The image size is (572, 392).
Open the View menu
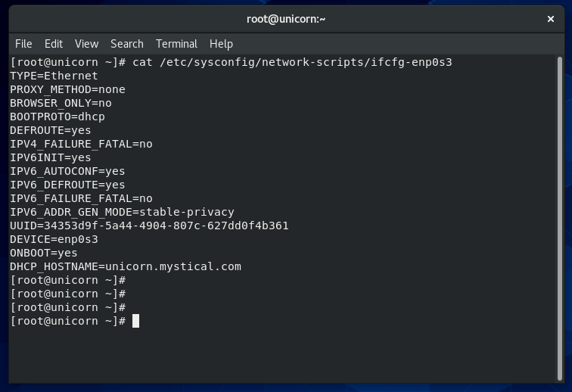(x=86, y=44)
